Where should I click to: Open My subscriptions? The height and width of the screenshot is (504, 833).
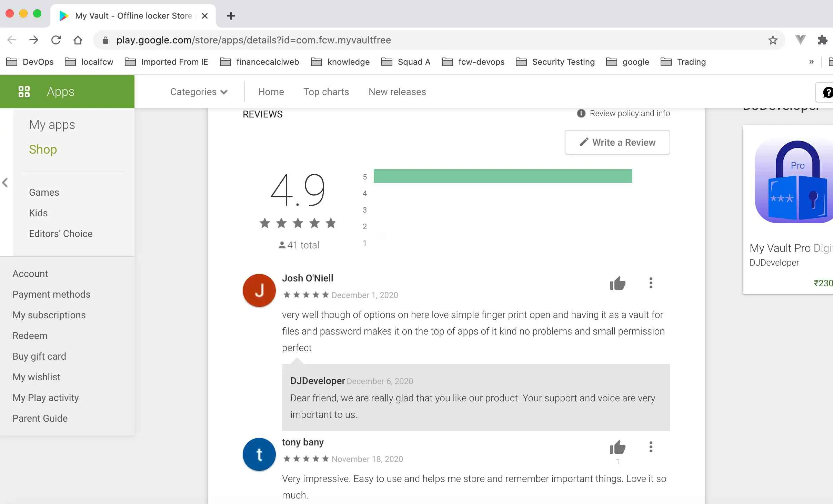pyautogui.click(x=49, y=315)
